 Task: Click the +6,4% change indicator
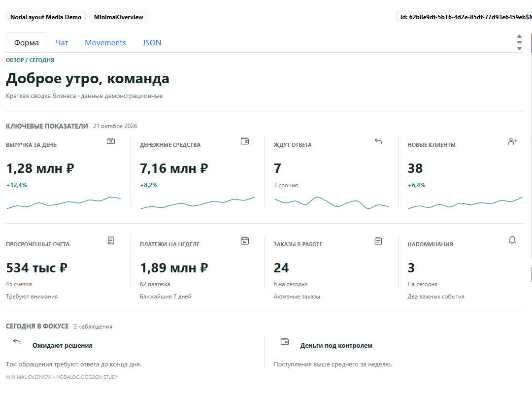point(416,185)
